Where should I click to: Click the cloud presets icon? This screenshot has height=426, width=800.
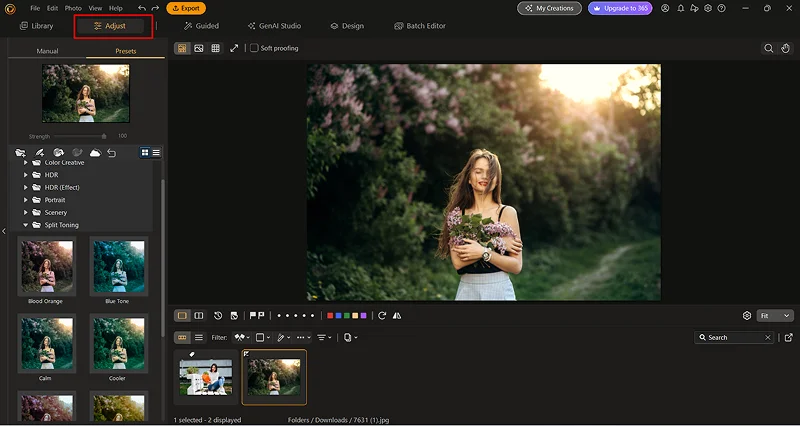coord(95,153)
